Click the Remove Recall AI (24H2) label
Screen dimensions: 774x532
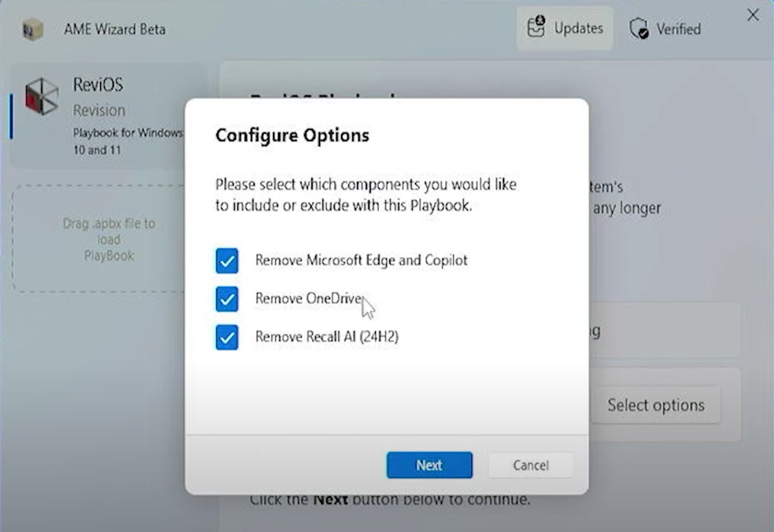tap(326, 336)
